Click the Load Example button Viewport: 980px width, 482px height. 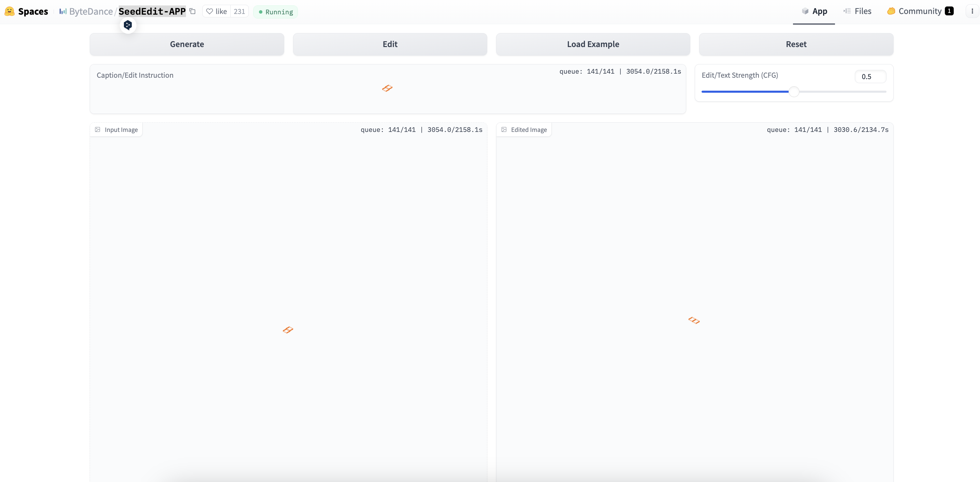point(593,44)
